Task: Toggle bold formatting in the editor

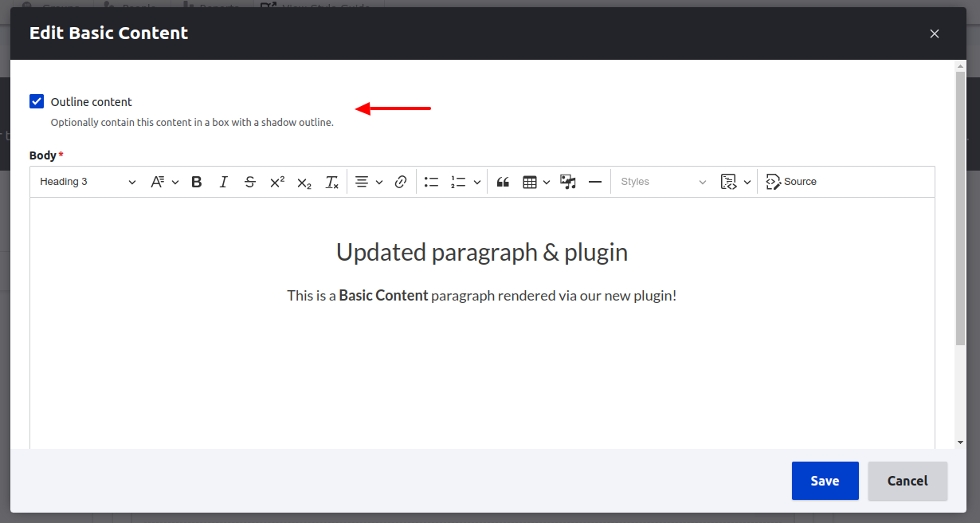Action: (196, 181)
